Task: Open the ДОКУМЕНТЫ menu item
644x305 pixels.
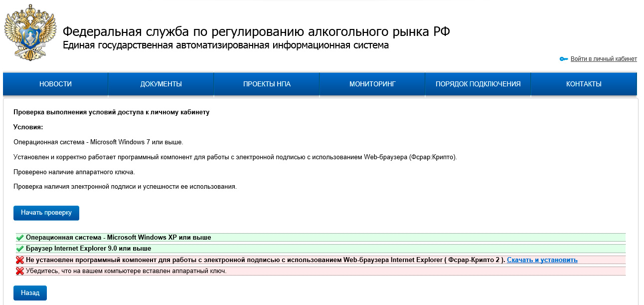Action: tap(161, 84)
